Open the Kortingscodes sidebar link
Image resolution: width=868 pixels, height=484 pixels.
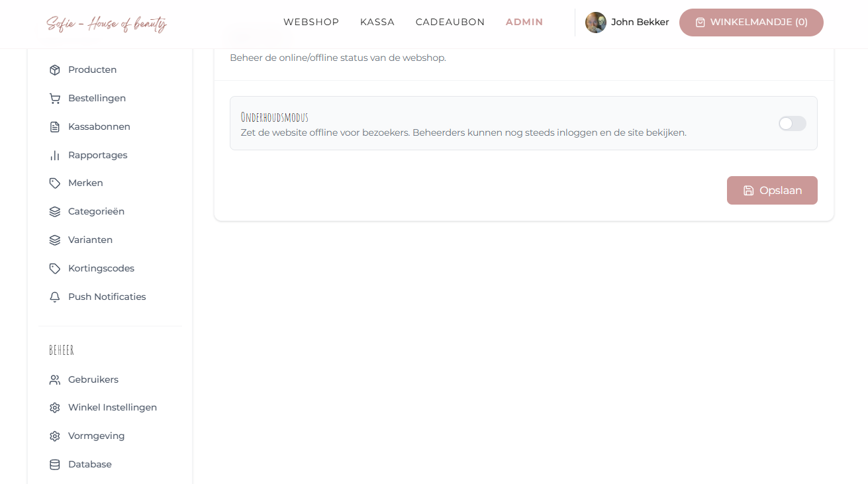point(101,268)
